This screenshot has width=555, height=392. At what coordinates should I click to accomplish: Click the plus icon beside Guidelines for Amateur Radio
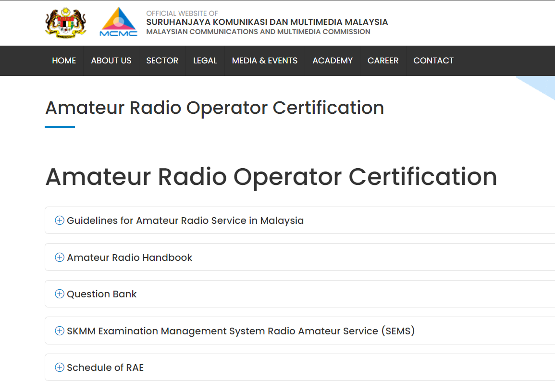tap(60, 220)
